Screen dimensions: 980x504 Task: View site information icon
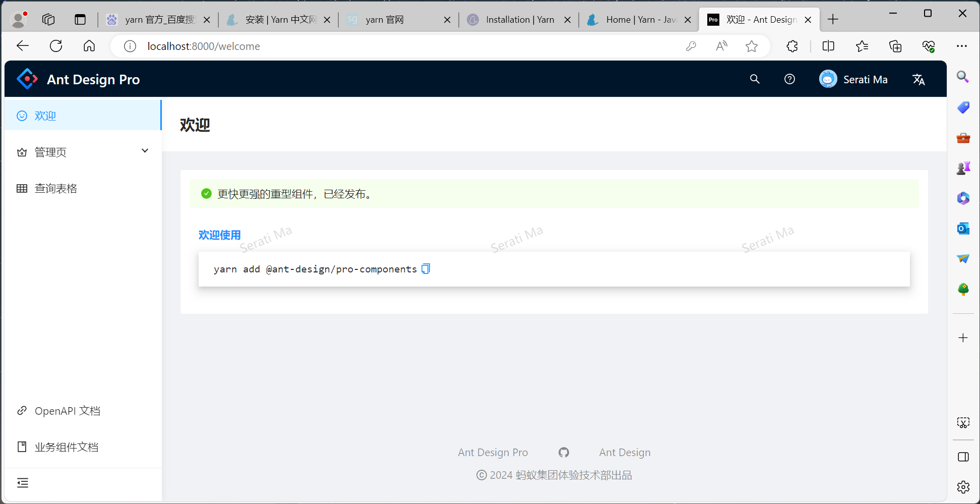pos(130,46)
